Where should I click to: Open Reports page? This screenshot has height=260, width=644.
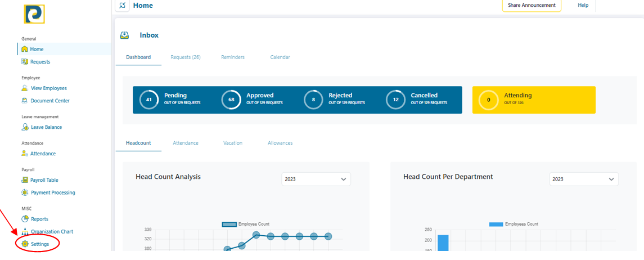click(39, 219)
